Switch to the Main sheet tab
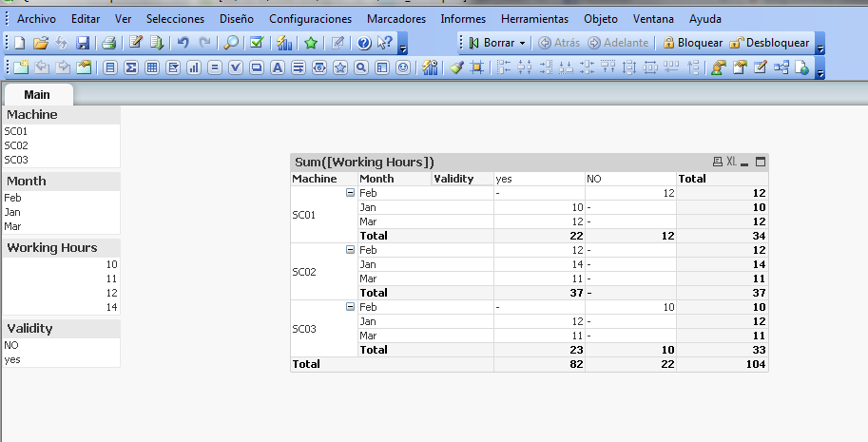 [37, 95]
